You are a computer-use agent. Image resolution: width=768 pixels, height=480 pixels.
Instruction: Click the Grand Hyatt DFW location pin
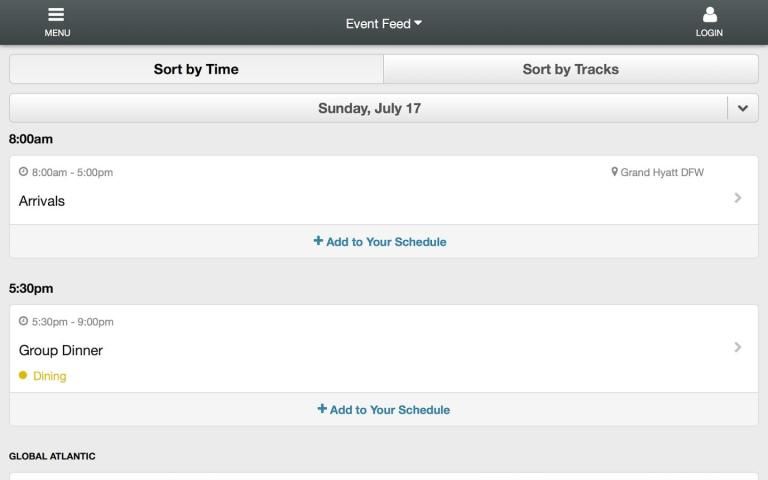coord(615,172)
